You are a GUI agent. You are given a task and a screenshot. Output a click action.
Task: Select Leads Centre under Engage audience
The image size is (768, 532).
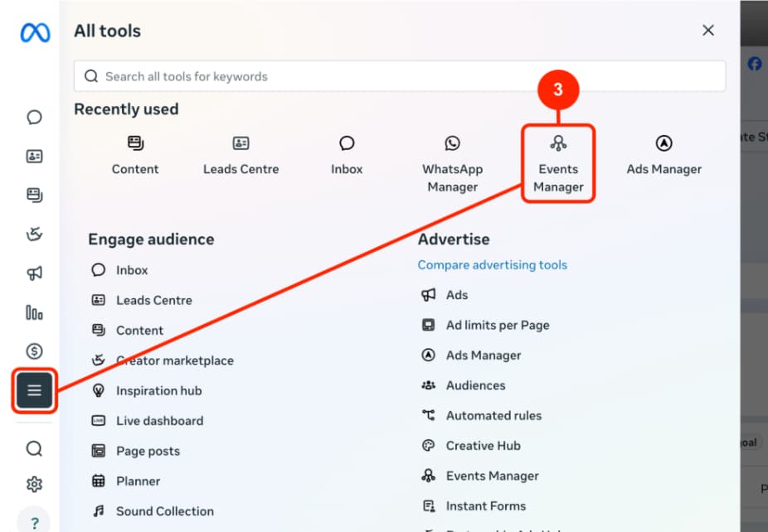click(142, 300)
